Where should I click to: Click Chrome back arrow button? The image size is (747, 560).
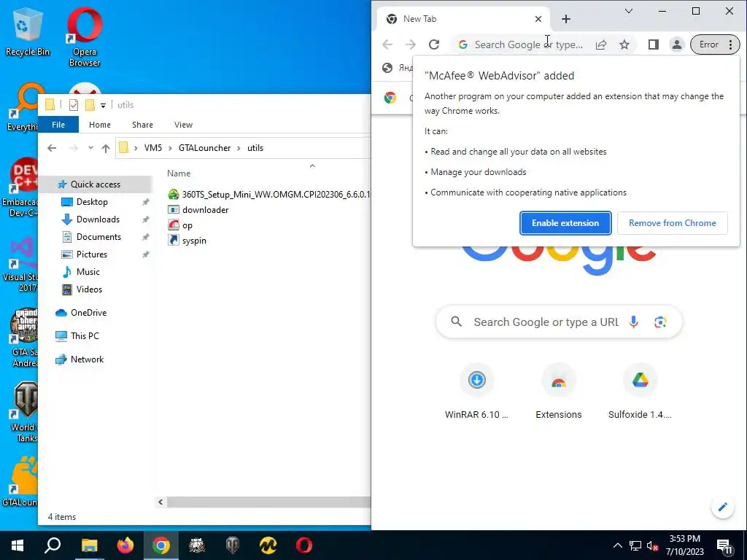click(387, 44)
